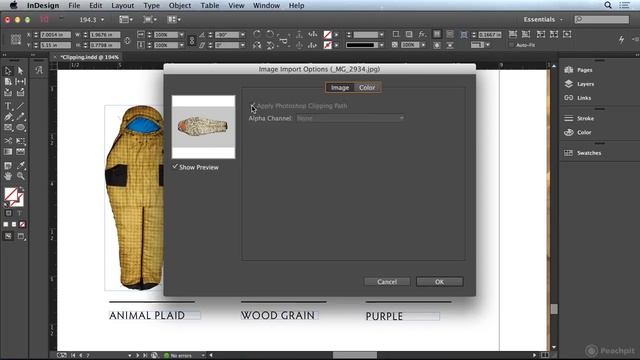Open the view options dropdown
This screenshot has height=360, width=640.
click(126, 20)
